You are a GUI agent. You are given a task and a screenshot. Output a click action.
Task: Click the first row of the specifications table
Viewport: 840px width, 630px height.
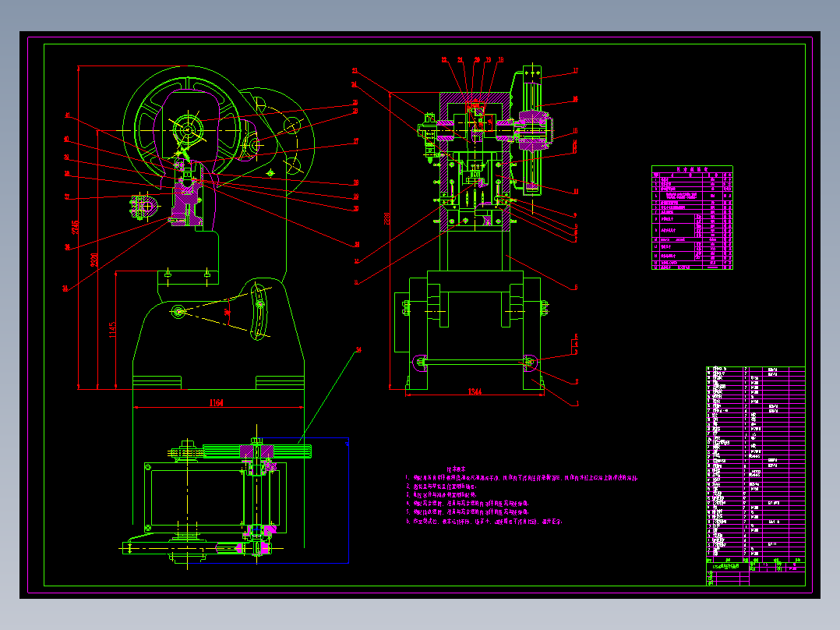pyautogui.click(x=692, y=178)
